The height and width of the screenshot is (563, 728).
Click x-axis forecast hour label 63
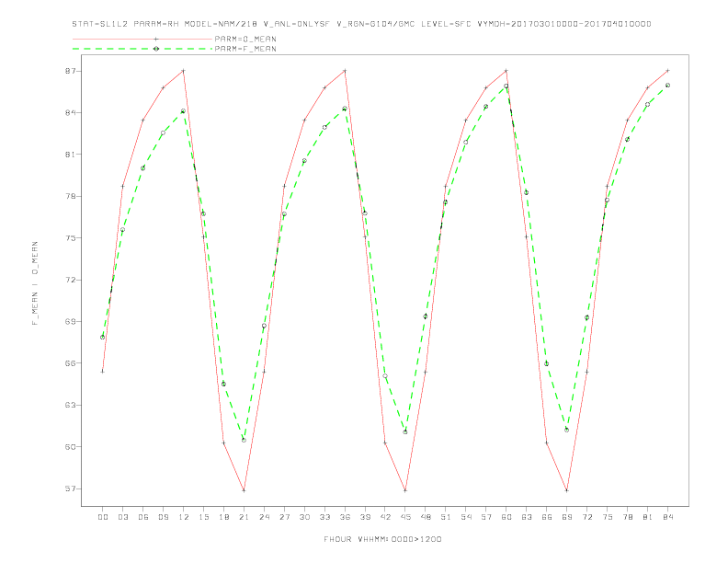527,517
